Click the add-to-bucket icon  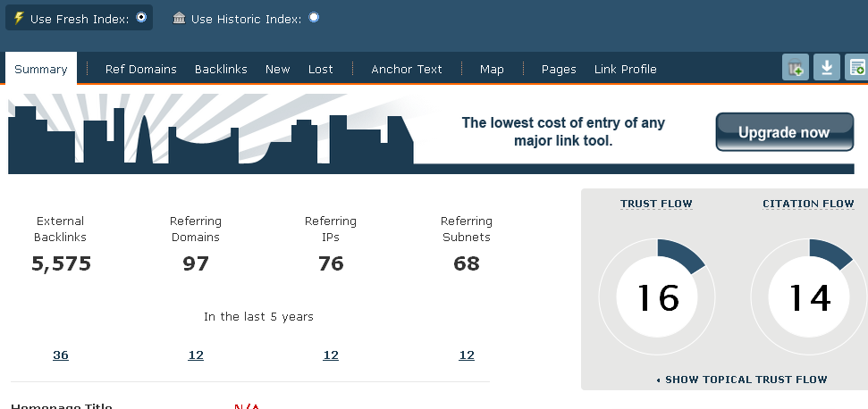[x=796, y=68]
